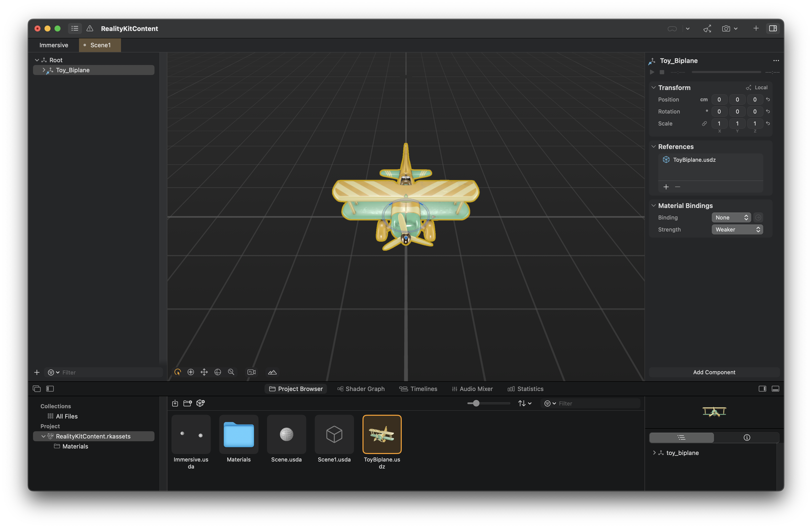The image size is (812, 528).
Task: Click the Add Component button
Action: 714,372
